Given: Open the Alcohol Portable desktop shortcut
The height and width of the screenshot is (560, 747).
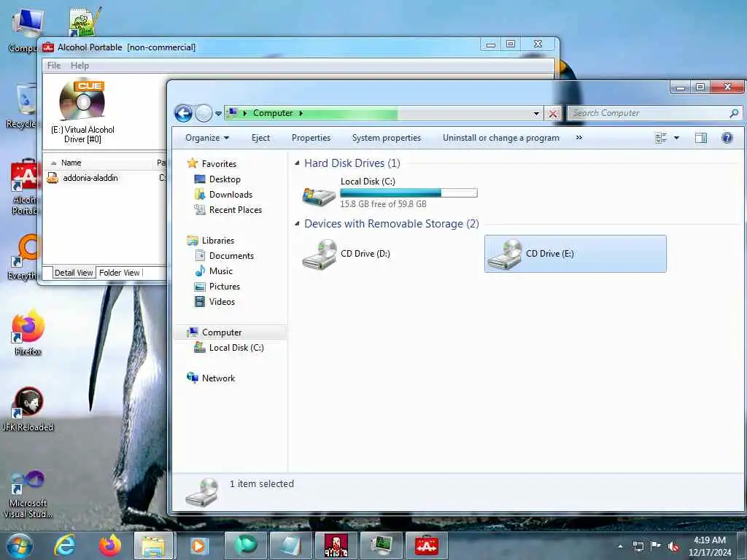Looking at the screenshot, I should point(24,187).
